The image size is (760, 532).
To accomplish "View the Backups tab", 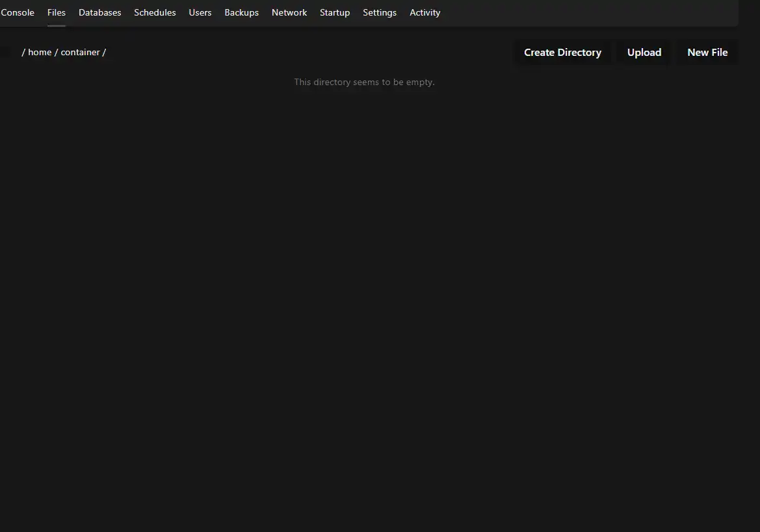I will tap(241, 12).
